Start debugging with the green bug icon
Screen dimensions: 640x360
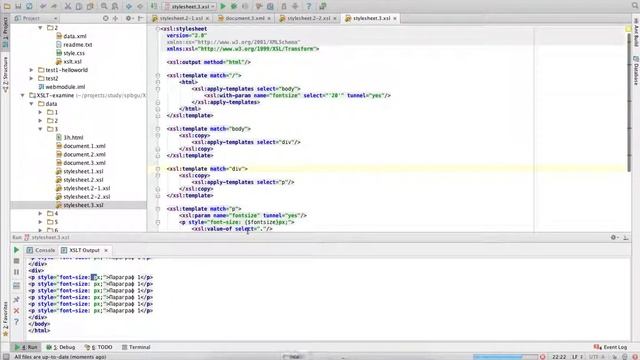(234, 6)
